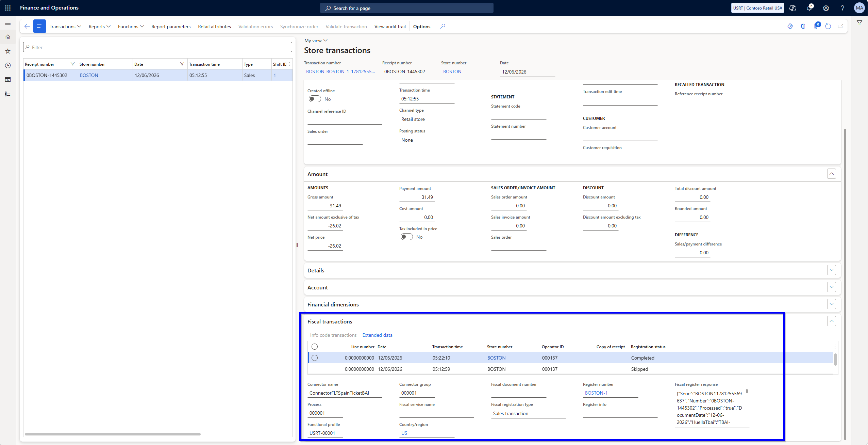Open the Reports dropdown menu

click(x=99, y=27)
